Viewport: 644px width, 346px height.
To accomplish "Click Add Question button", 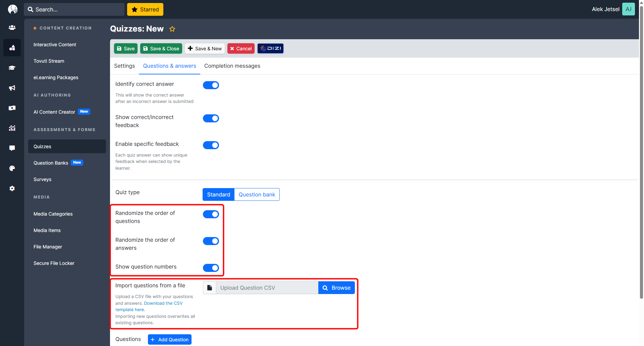I will click(x=170, y=340).
